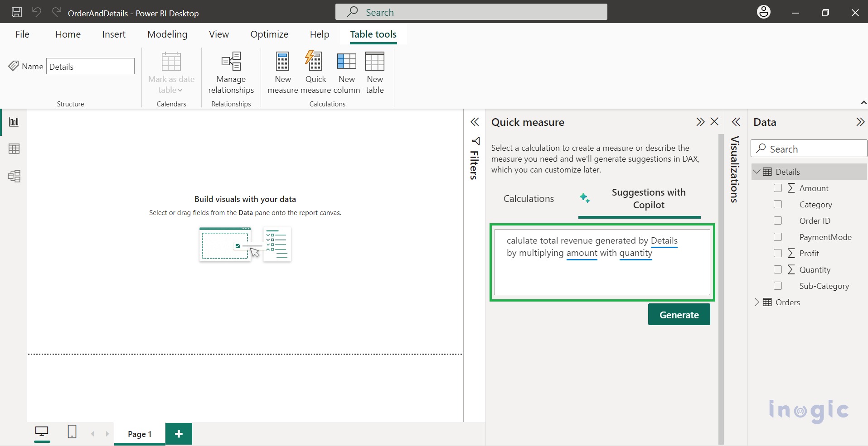
Task: Collapse the Quick measure pane chevrons
Action: (700, 121)
